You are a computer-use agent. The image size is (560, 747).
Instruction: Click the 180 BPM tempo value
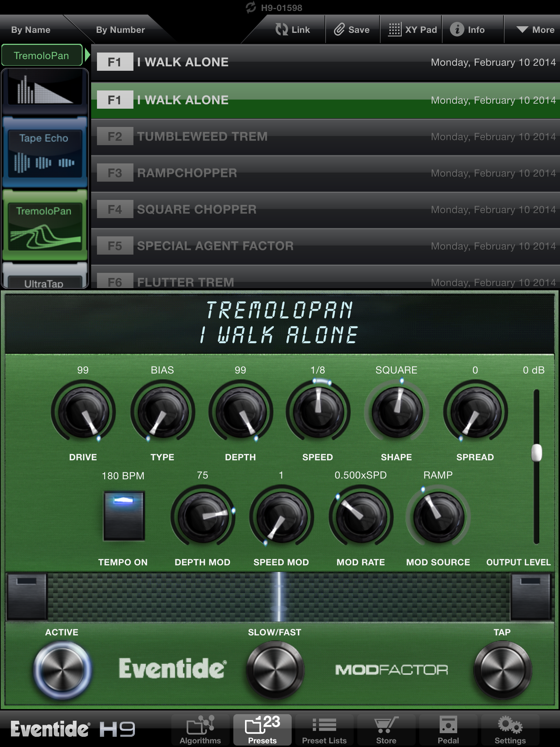pyautogui.click(x=123, y=476)
